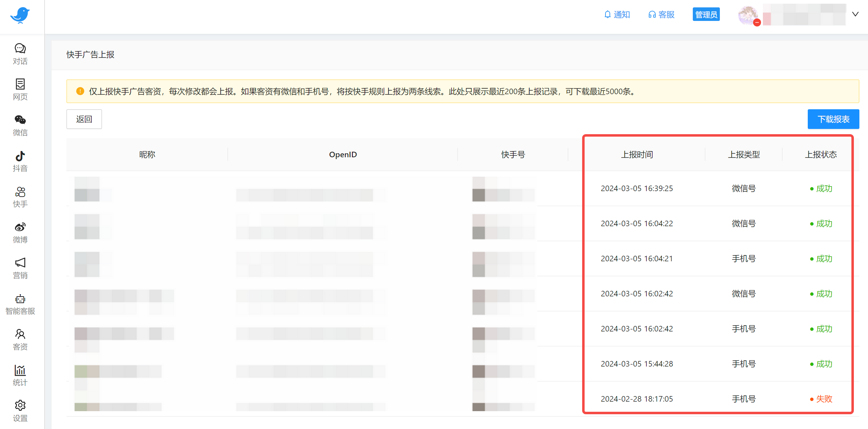
Task: Open 智能客服 robot icon in sidebar
Action: coord(20,304)
